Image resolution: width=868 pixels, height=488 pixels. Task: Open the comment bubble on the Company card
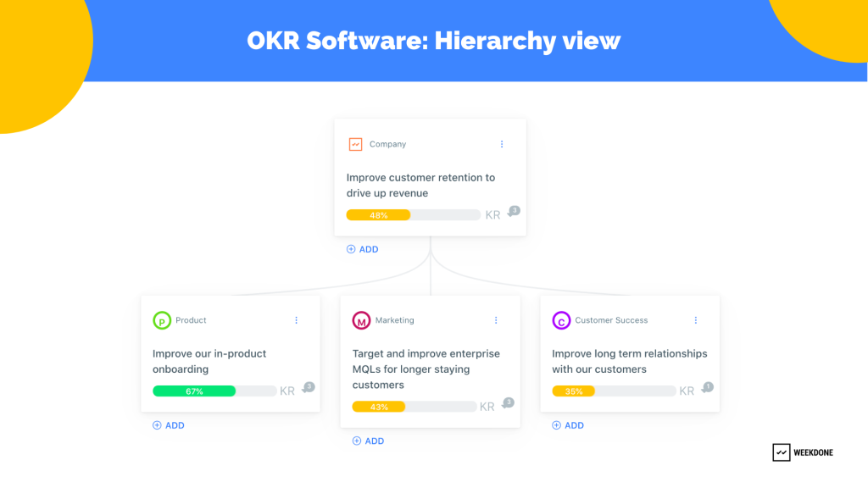(x=514, y=212)
